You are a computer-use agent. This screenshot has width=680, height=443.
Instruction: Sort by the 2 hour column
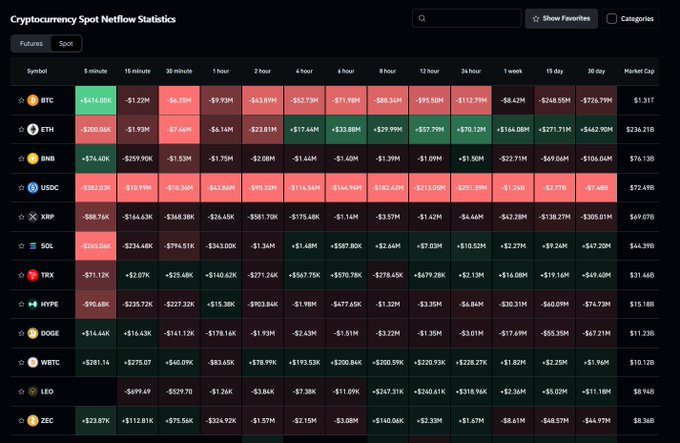tap(262, 71)
